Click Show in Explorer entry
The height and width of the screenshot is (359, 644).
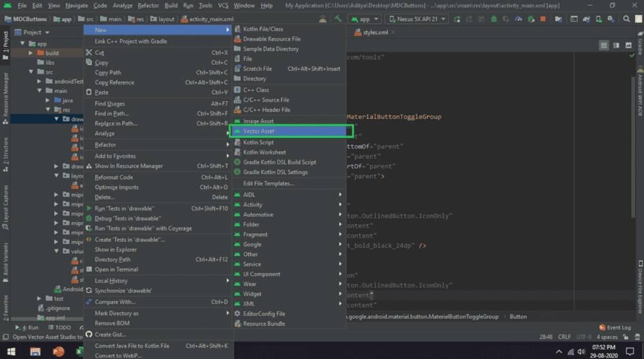158,250
